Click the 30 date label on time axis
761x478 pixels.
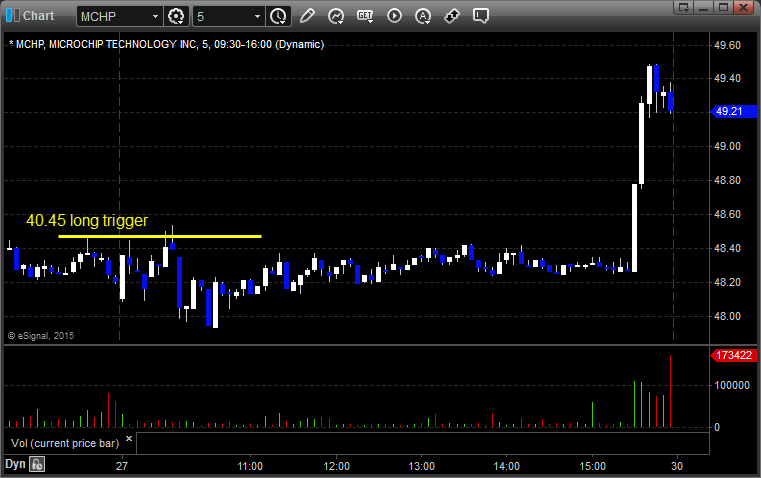[677, 466]
